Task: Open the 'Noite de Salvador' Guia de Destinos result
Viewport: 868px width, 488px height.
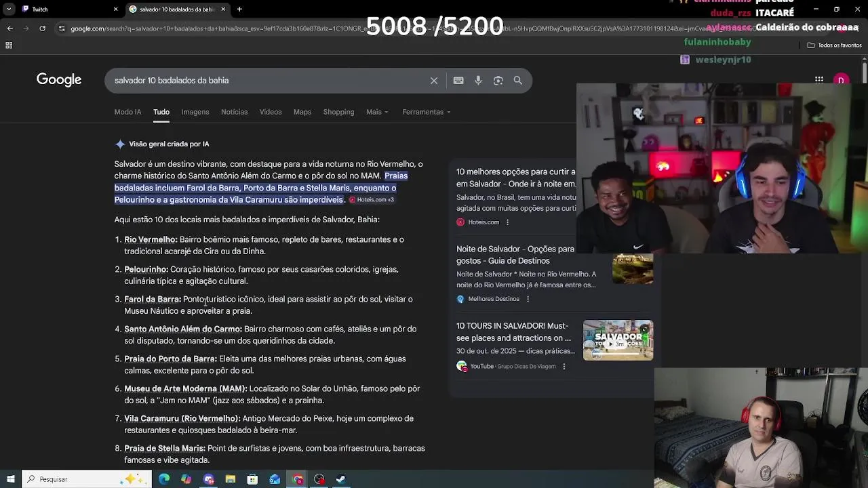Action: coord(515,255)
